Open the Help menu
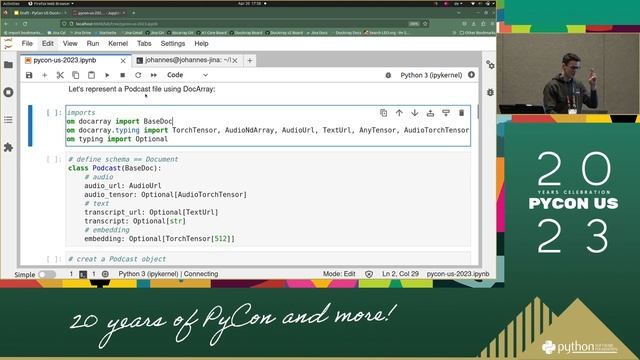The image size is (640, 360). 201,44
